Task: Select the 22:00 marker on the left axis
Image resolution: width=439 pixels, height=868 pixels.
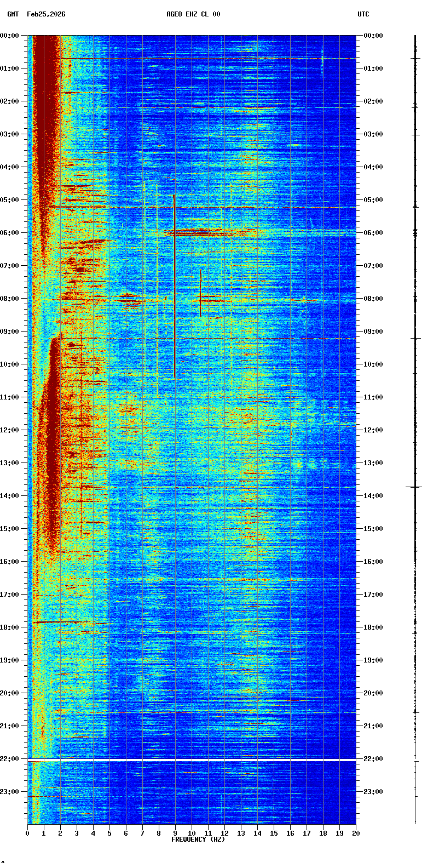Action: (x=10, y=759)
